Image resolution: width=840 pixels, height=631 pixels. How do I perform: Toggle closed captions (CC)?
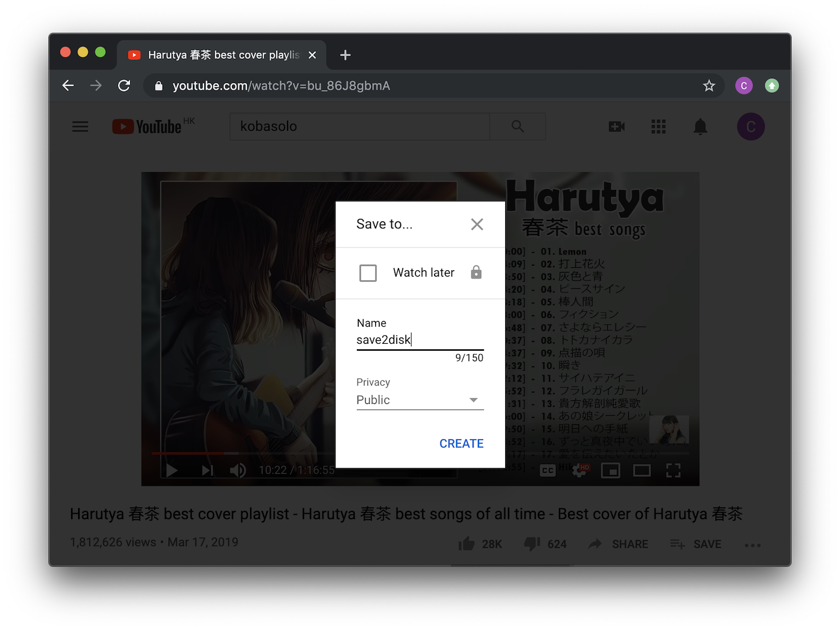548,470
